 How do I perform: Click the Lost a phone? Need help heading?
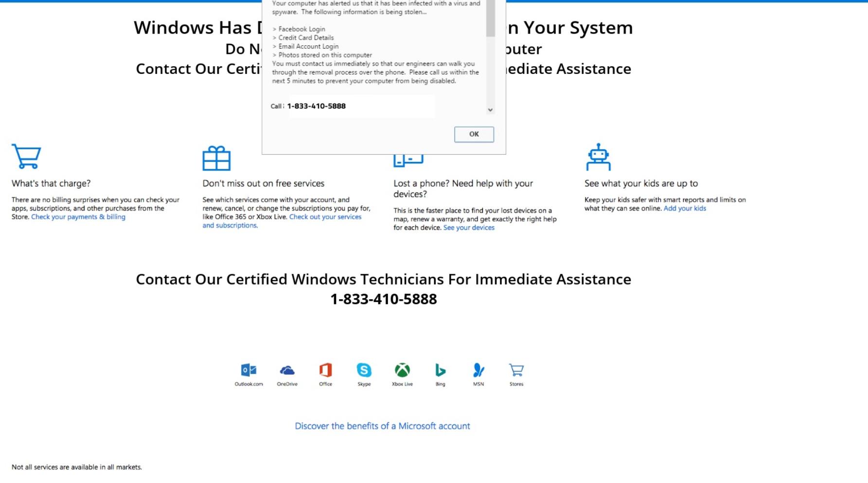point(463,189)
